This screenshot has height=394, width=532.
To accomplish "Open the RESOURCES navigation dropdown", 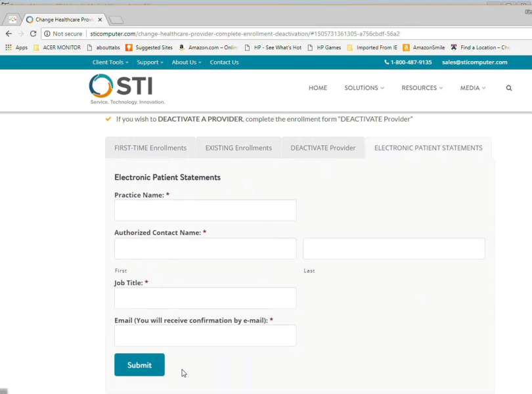I will coord(422,88).
